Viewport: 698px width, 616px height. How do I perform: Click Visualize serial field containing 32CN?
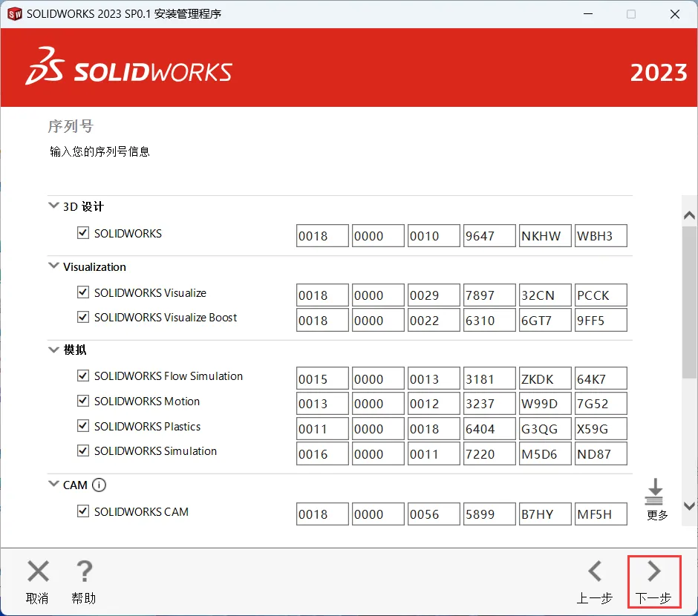pyautogui.click(x=545, y=295)
